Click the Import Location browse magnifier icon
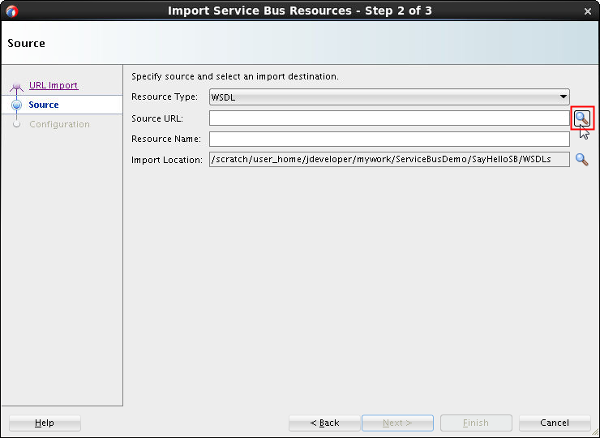 pos(581,159)
